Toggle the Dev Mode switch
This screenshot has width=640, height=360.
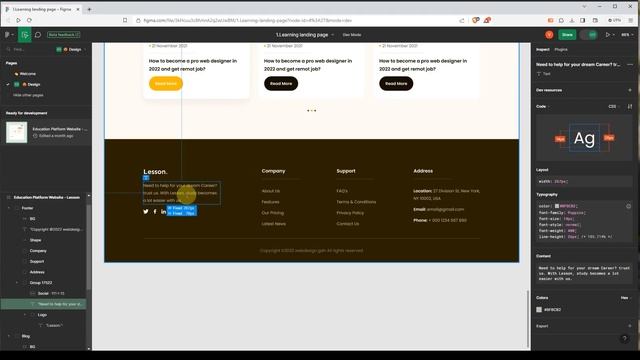click(x=589, y=35)
